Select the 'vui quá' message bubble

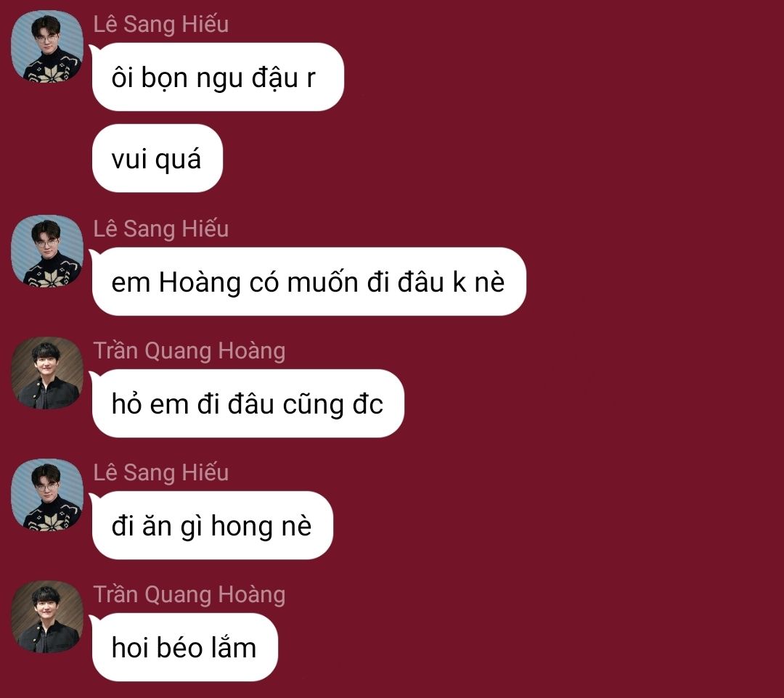157,158
